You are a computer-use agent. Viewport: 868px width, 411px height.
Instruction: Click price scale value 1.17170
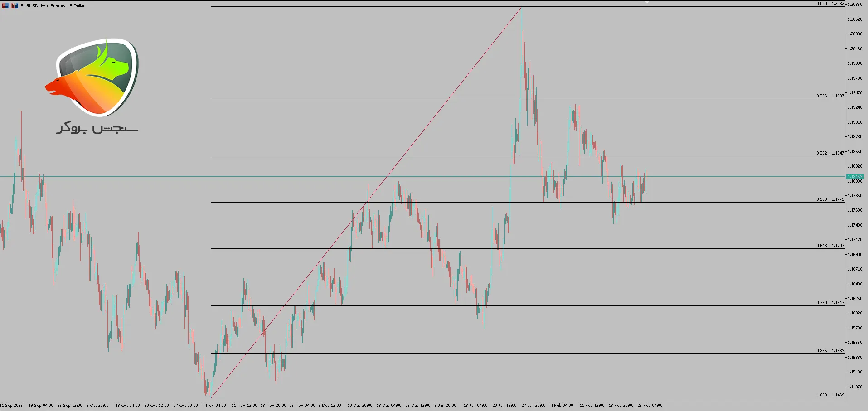point(855,240)
